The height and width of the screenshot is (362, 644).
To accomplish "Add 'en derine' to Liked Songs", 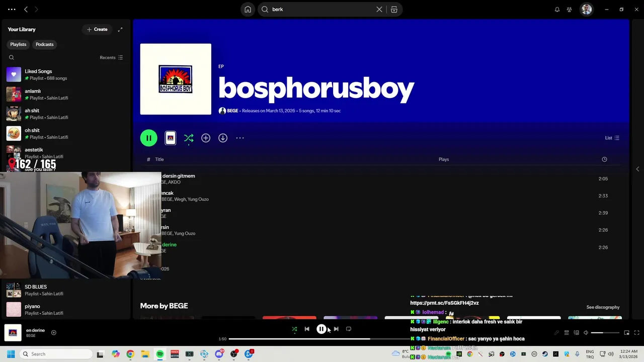I will point(54,332).
